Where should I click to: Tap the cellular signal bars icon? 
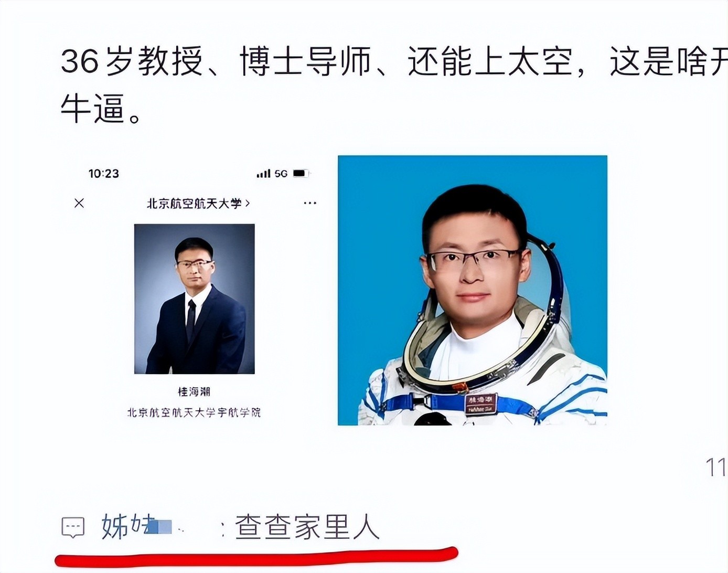pyautogui.click(x=263, y=174)
